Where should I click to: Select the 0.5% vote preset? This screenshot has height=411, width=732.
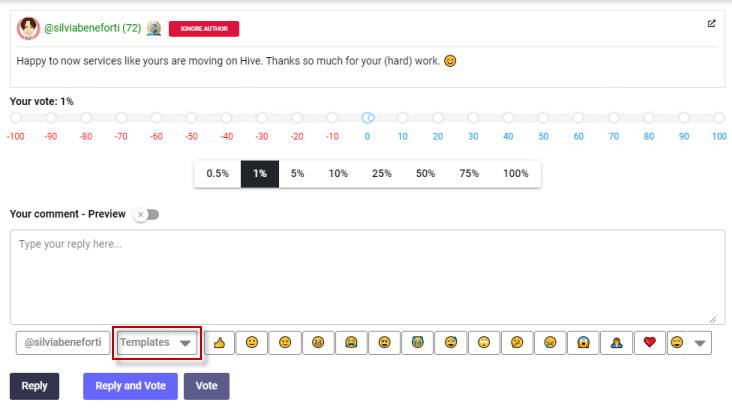(x=217, y=174)
